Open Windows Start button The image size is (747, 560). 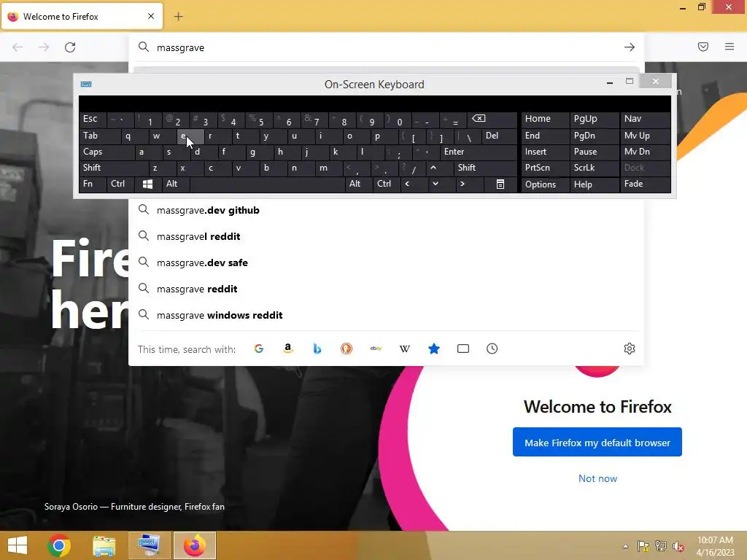18,545
